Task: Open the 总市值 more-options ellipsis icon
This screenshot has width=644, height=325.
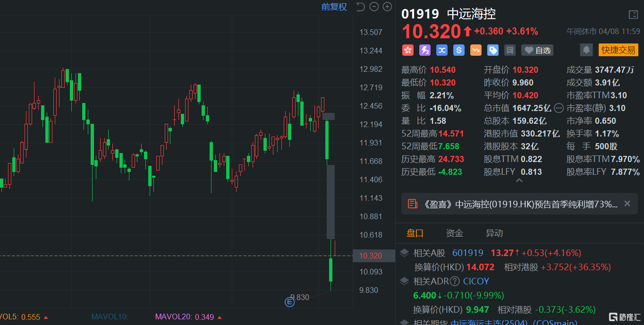Action: [559, 108]
